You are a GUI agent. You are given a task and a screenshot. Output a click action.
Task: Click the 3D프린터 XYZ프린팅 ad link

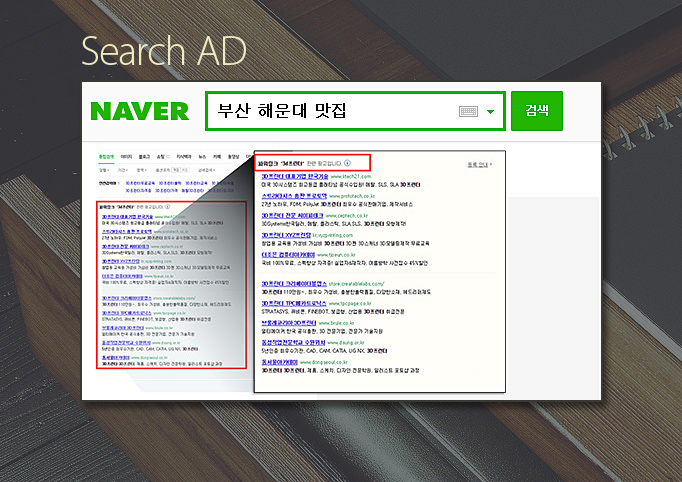290,233
